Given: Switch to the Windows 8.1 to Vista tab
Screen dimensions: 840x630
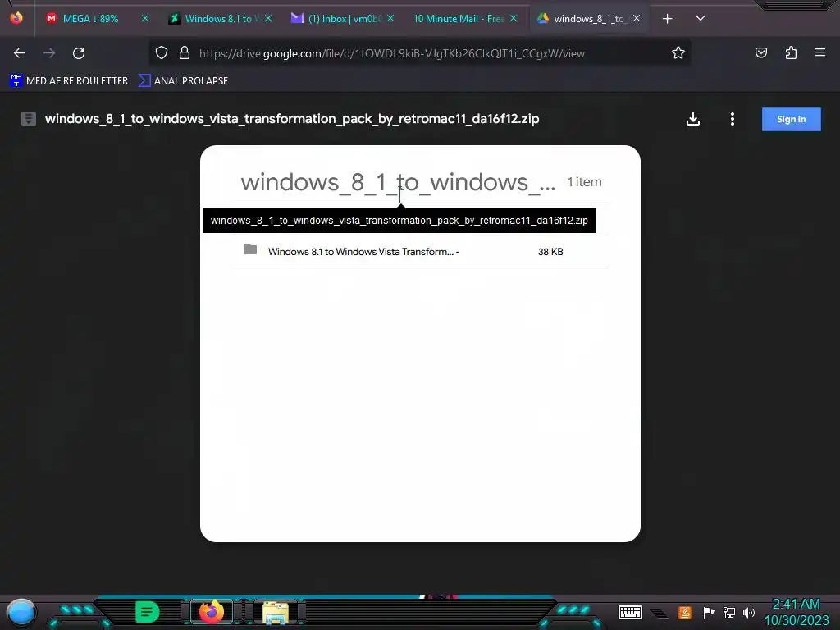Looking at the screenshot, I should (221, 19).
